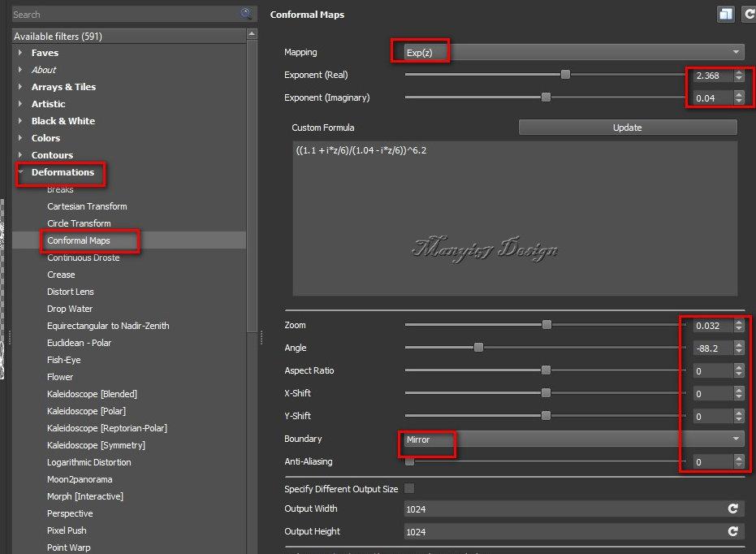Click inside the Custom Formula text box

[515, 219]
